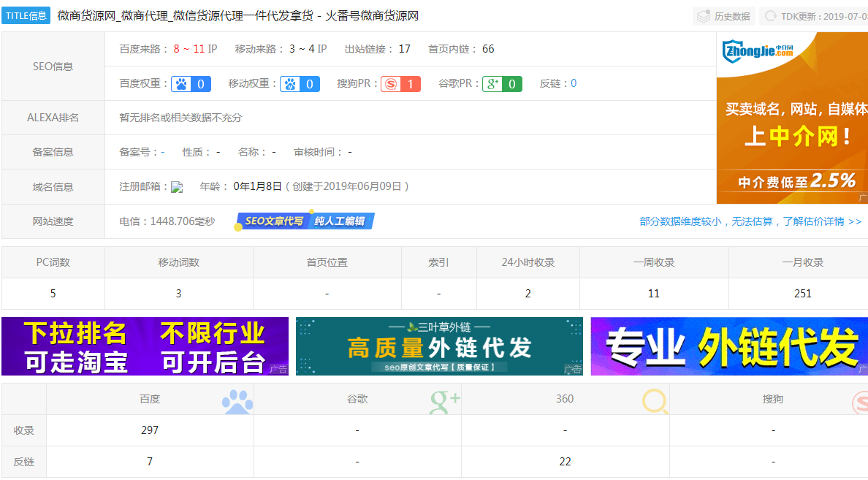
Task: Click the SEO文章代写 banner tag
Action: click(273, 221)
